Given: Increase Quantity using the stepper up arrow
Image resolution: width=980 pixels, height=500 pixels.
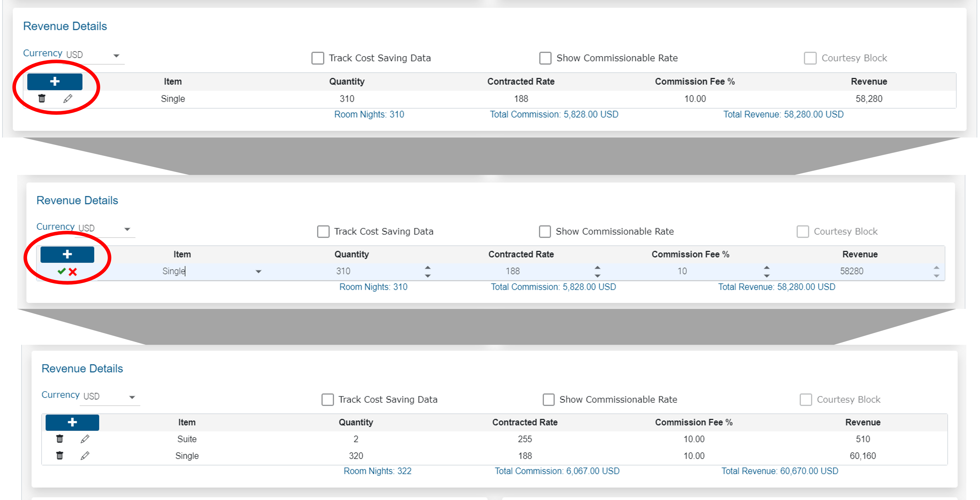Looking at the screenshot, I should click(x=428, y=267).
